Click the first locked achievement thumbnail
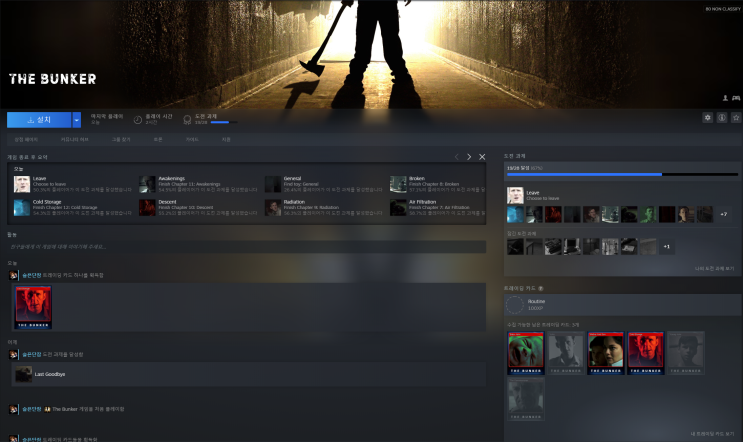 click(515, 246)
